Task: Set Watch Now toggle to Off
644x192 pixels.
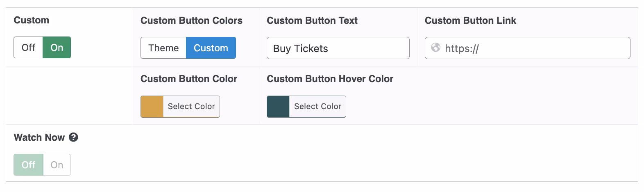Action: pos(28,165)
